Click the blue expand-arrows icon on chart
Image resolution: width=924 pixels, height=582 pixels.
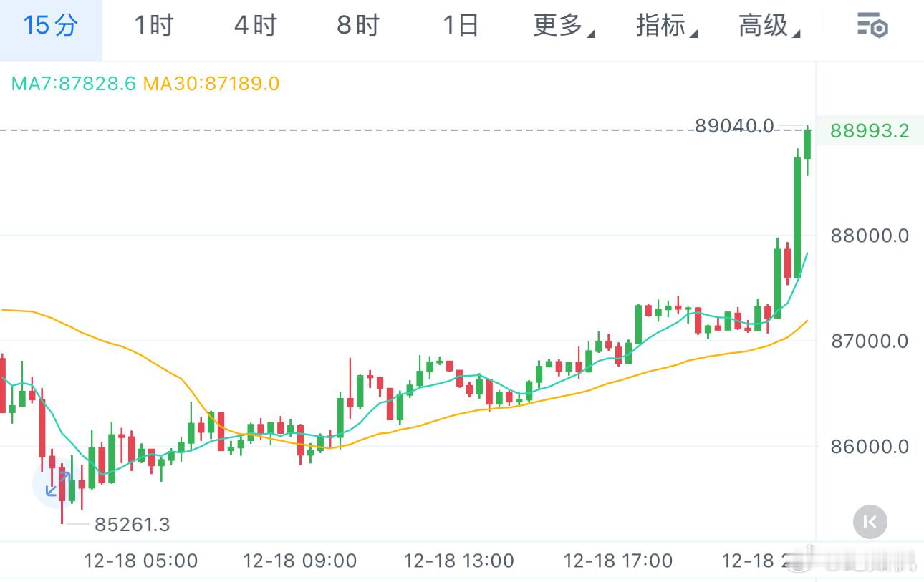pyautogui.click(x=56, y=483)
